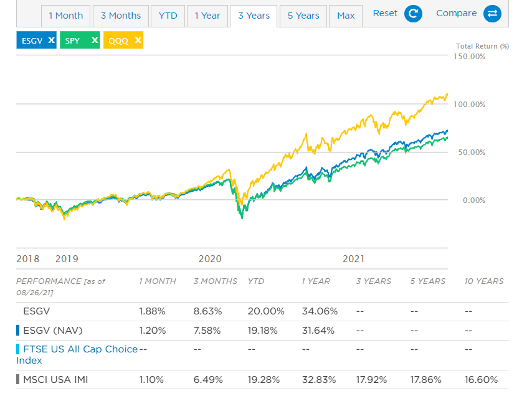This screenshot has height=396, width=532.
Task: Click the Reset text link
Action: (x=385, y=13)
